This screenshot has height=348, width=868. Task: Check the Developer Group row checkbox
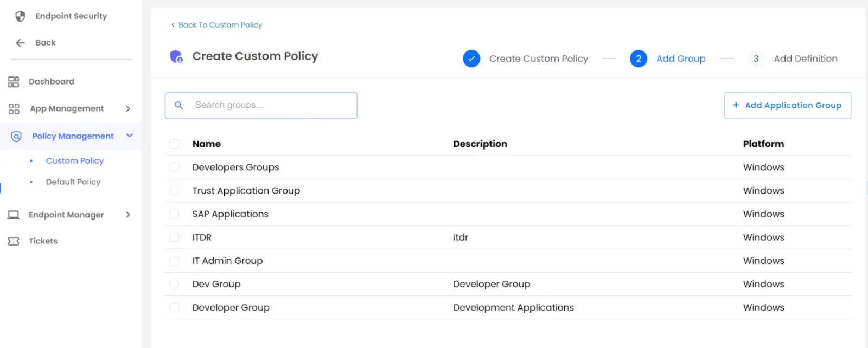pos(174,307)
